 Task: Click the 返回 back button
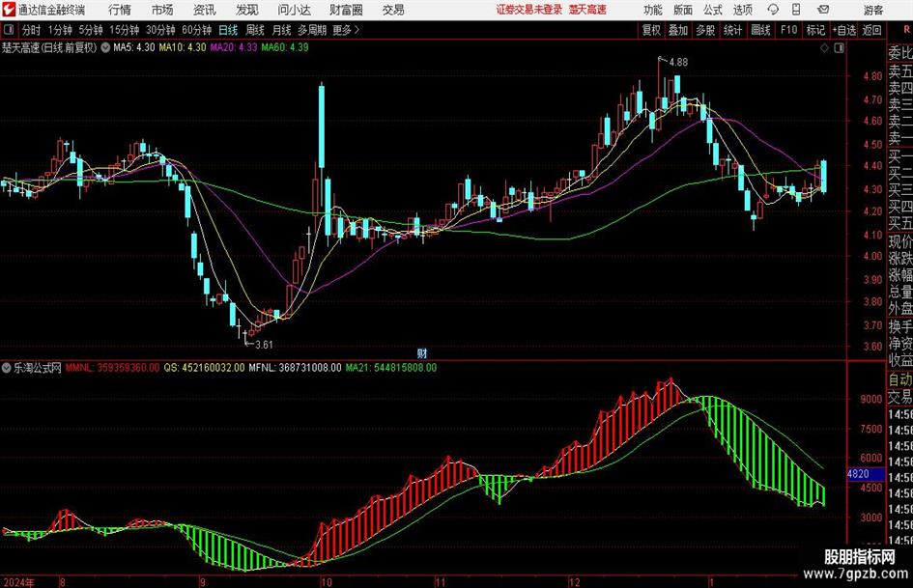[871, 30]
